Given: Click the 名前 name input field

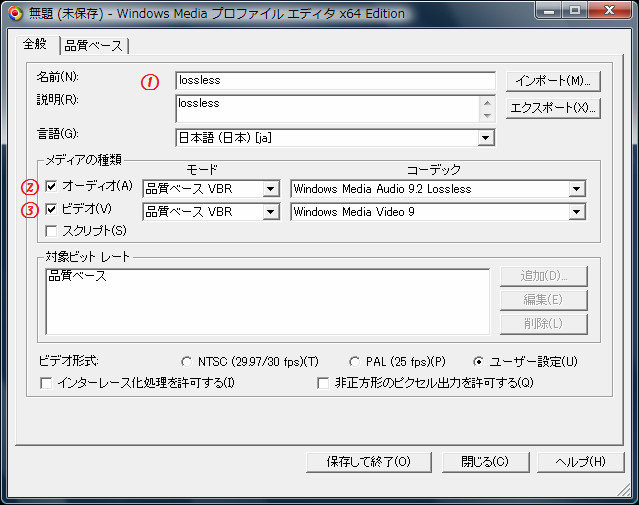Looking at the screenshot, I should [335, 81].
